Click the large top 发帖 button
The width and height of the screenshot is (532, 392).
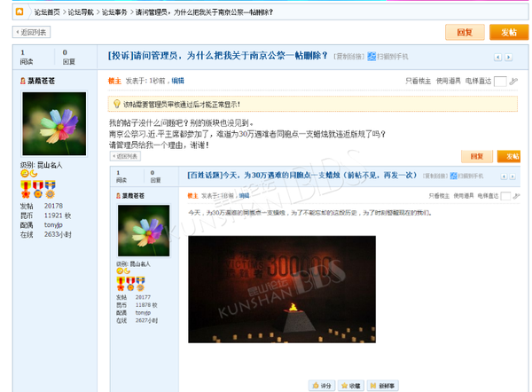point(509,32)
